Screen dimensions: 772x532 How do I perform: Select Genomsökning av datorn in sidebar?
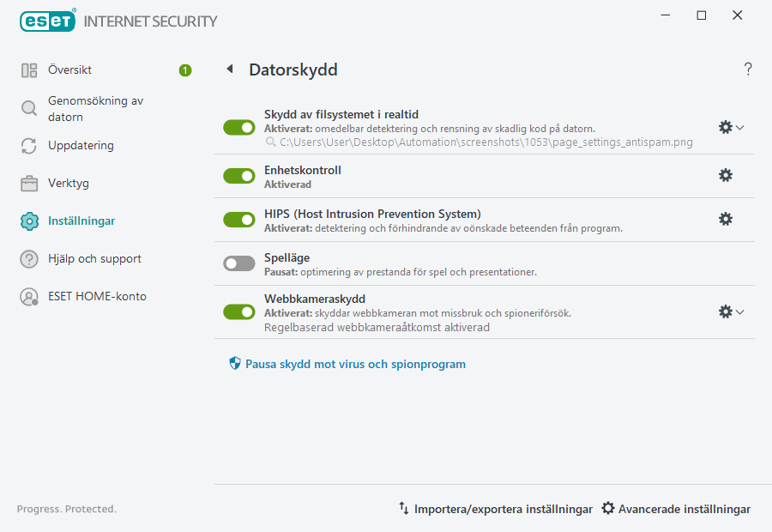pos(87,108)
